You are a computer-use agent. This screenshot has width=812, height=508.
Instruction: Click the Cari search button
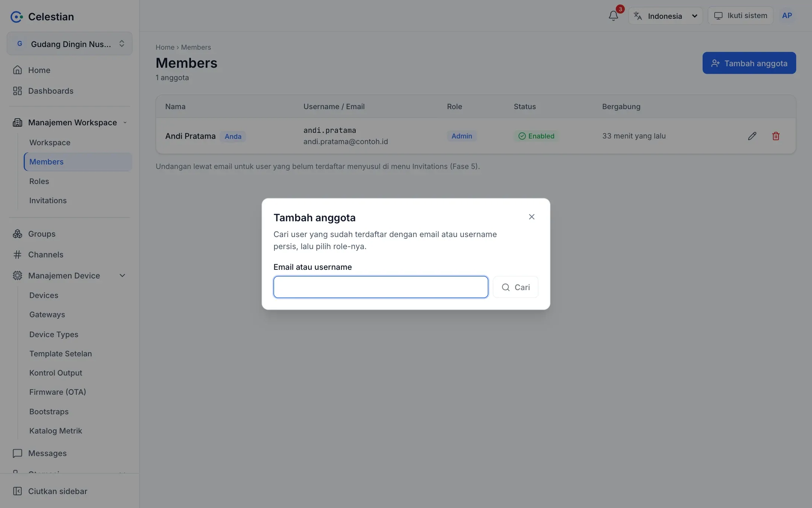coord(515,287)
